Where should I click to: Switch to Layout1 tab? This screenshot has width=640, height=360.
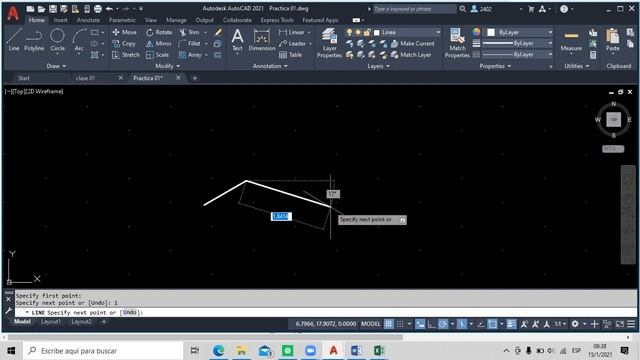[x=51, y=322]
